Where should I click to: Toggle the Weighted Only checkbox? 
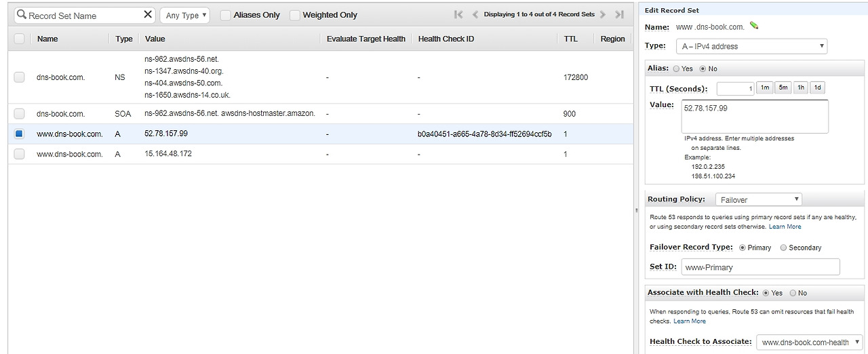(x=295, y=15)
